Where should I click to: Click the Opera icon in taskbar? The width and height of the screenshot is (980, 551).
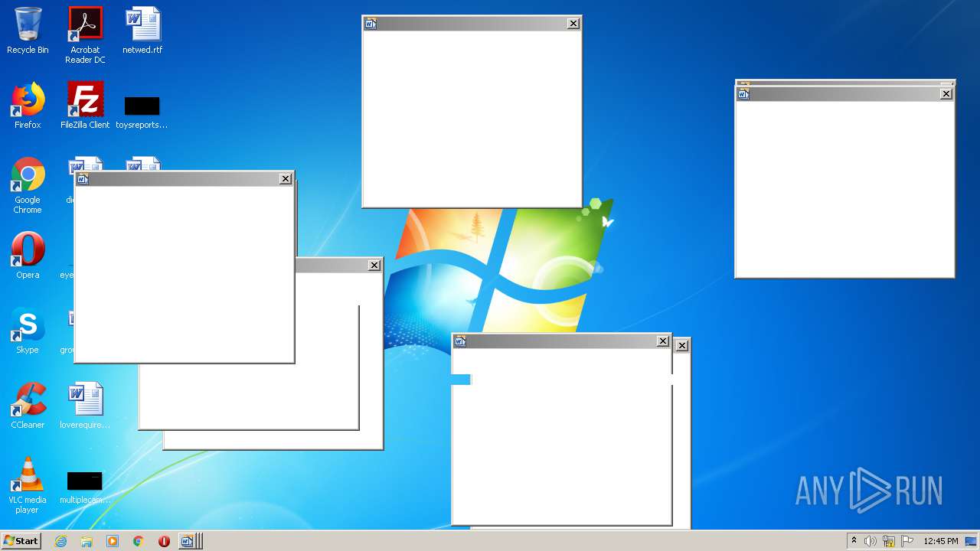click(164, 541)
